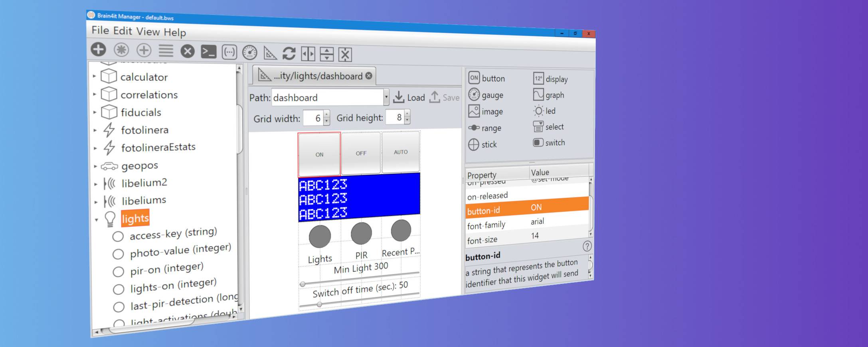Collapse the lights tree node
Viewport: 868px width, 347px height.
point(96,219)
